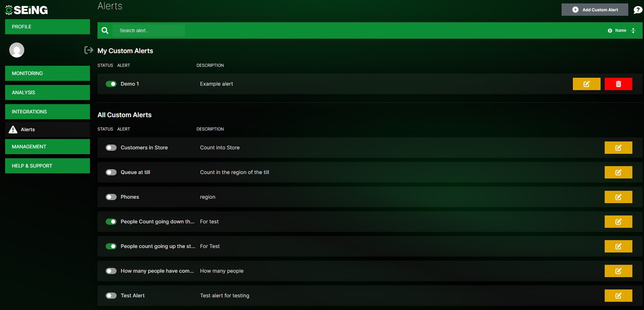Click 'Count in the region of the till'
Screen dimensions: 644x310
click(x=235, y=172)
